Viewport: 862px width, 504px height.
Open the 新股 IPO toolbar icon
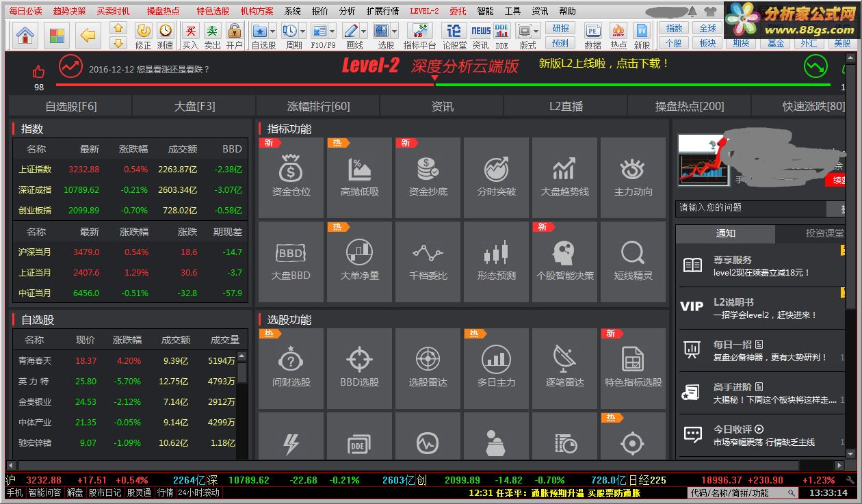point(642,35)
